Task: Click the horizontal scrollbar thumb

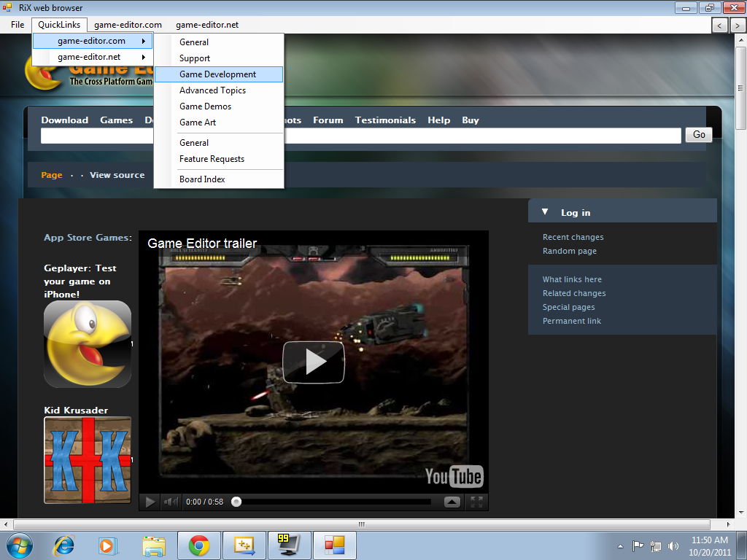Action: [362, 524]
